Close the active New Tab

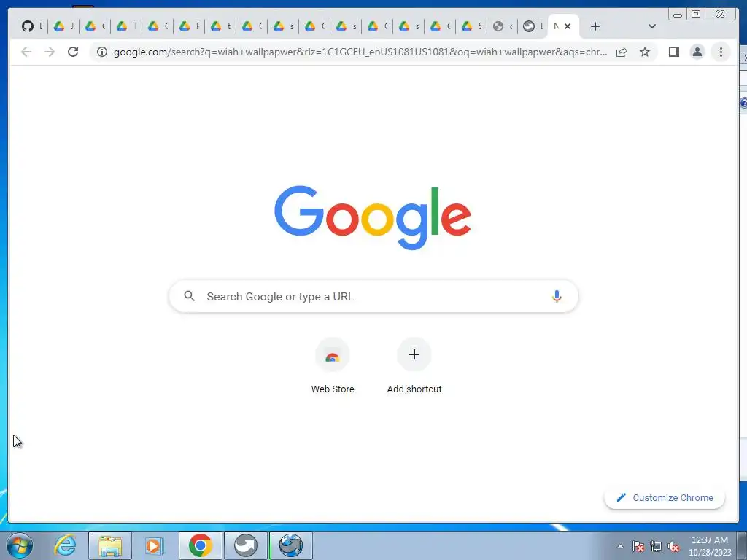[568, 26]
